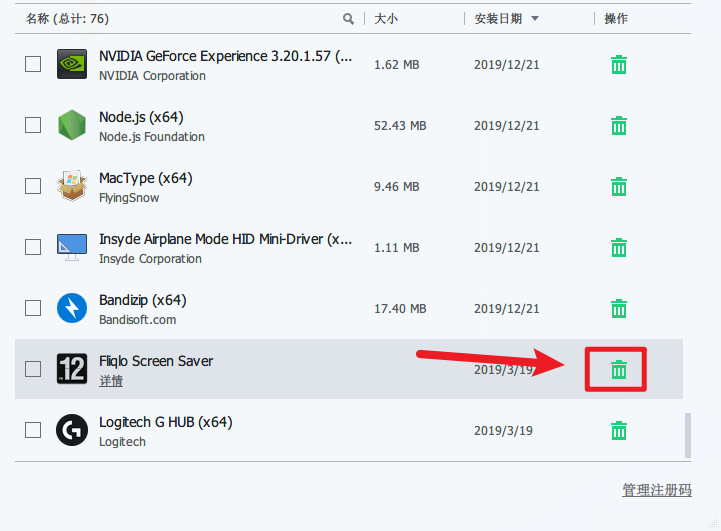Click the Bandizip (x64) name text
Screen dimensions: 721x531
click(143, 300)
